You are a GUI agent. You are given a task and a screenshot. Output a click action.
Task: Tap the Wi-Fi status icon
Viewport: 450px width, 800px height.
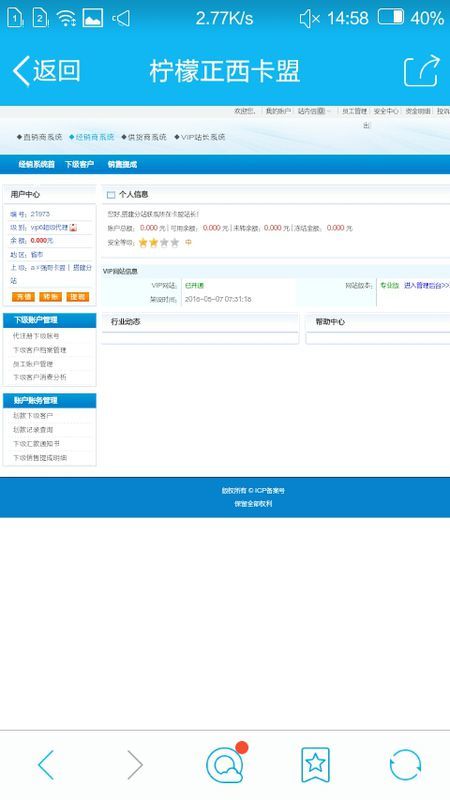click(66, 18)
